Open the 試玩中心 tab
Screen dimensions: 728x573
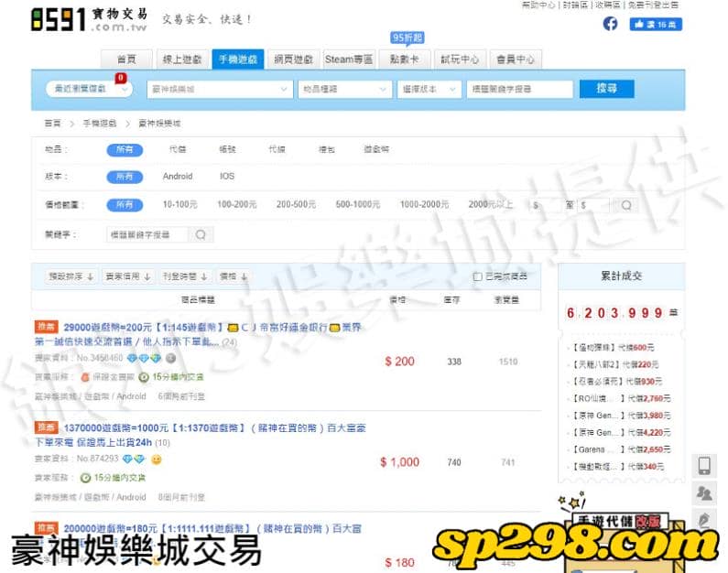click(x=460, y=59)
